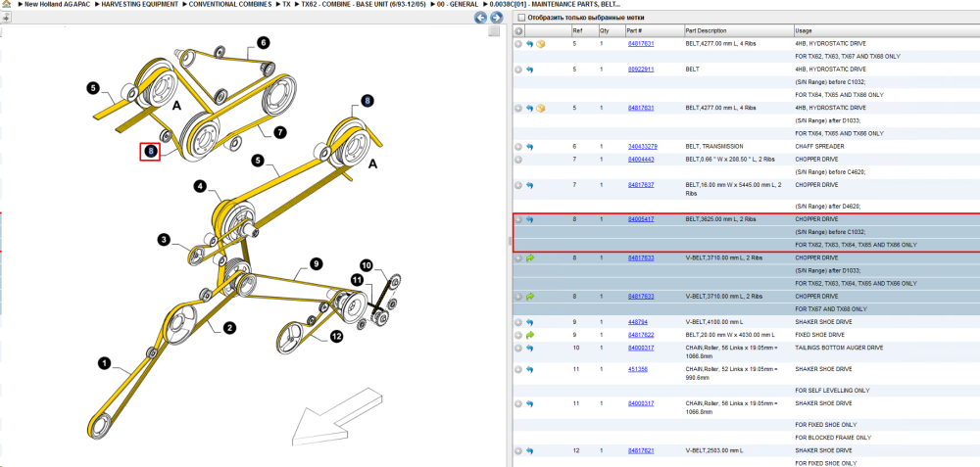Sort by the Part # column header
The image size is (980, 467).
pos(654,30)
